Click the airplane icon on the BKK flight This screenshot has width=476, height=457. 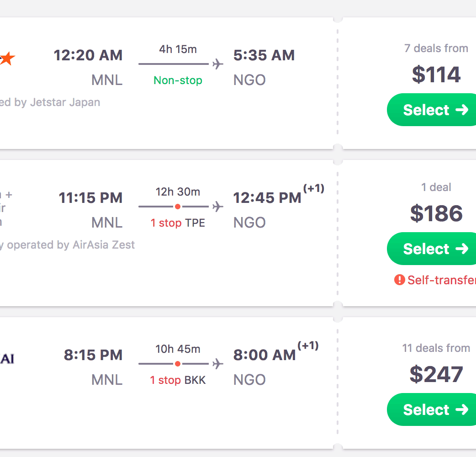pos(218,364)
